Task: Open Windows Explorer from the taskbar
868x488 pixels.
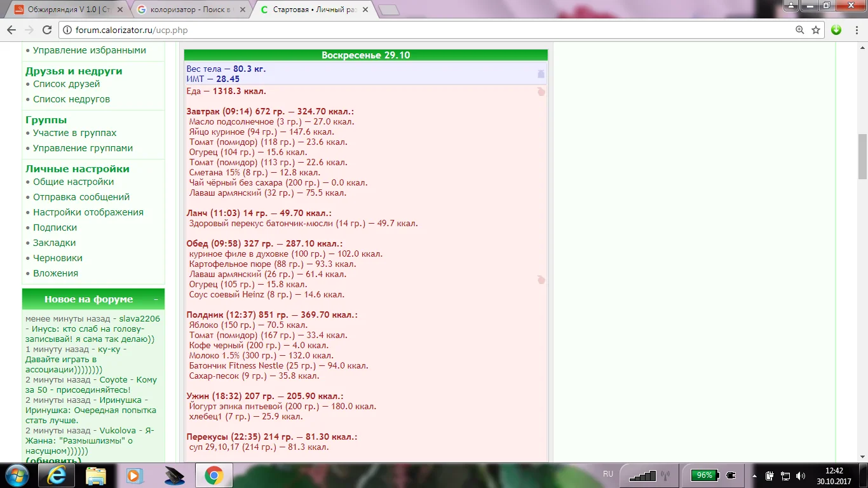Action: (x=96, y=475)
